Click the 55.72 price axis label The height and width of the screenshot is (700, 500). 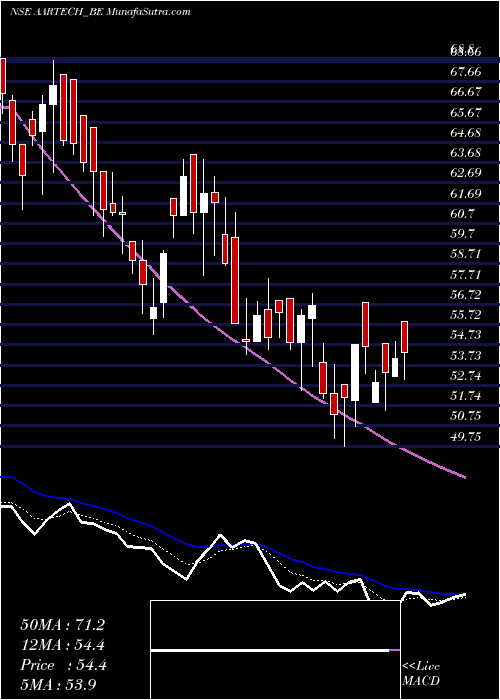[x=466, y=315]
